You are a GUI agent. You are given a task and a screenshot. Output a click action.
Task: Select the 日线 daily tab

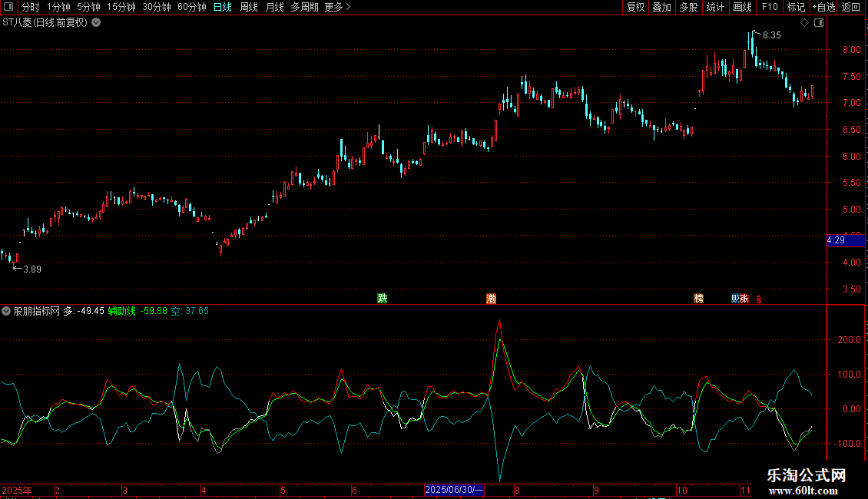(223, 7)
